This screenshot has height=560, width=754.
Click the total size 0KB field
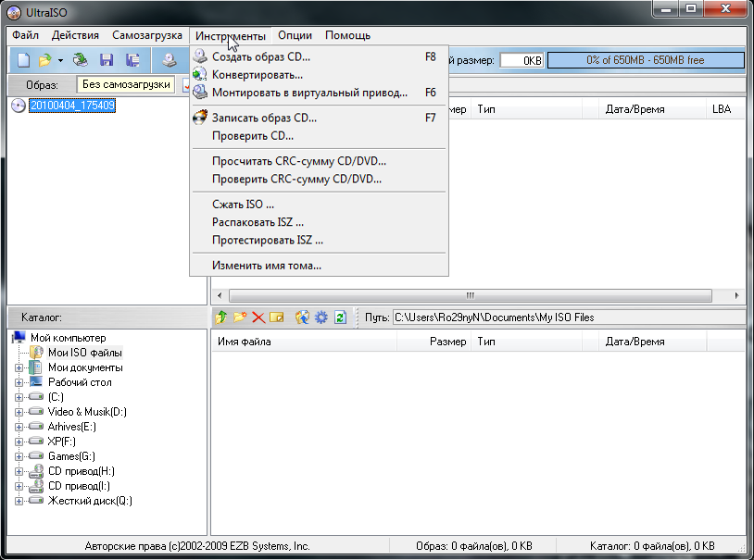click(522, 60)
